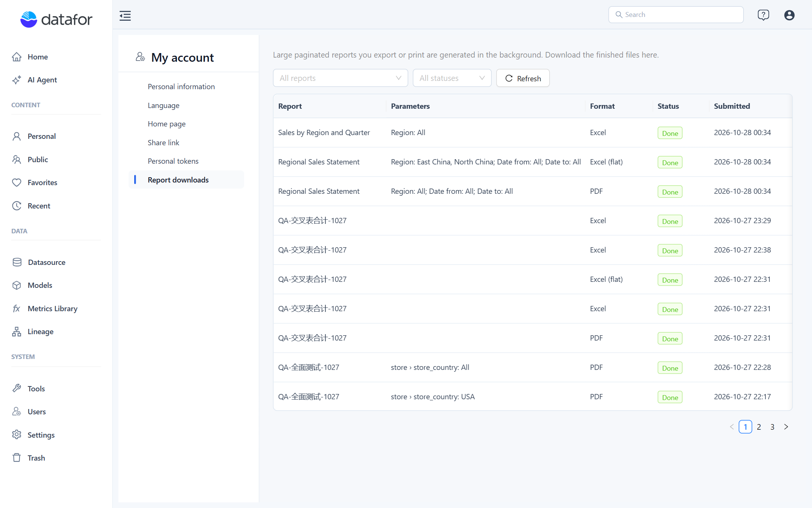This screenshot has width=812, height=508.
Task: Collapse the sidebar with the menu fold icon
Action: pos(125,16)
